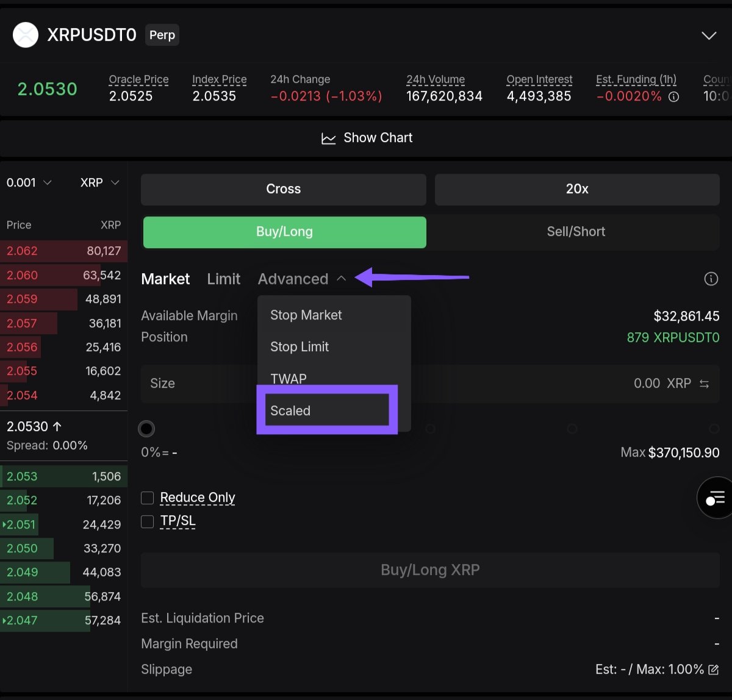
Task: Click the 879 XRPUSDT0 position value
Action: (673, 338)
